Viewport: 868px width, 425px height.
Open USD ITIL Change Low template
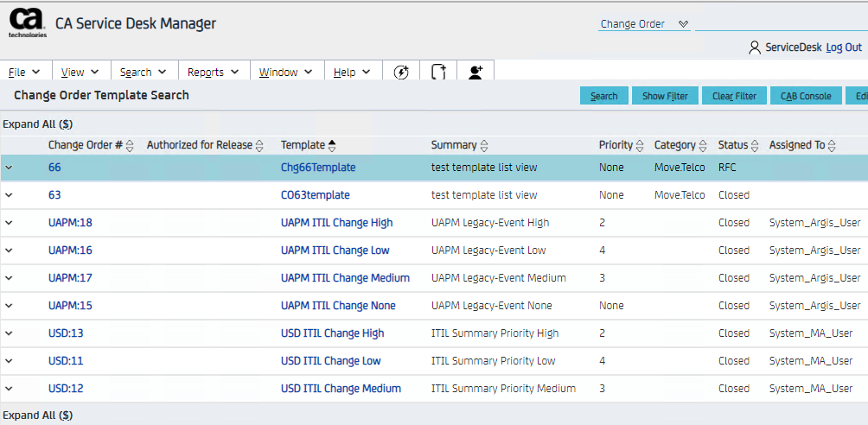pyautogui.click(x=330, y=361)
